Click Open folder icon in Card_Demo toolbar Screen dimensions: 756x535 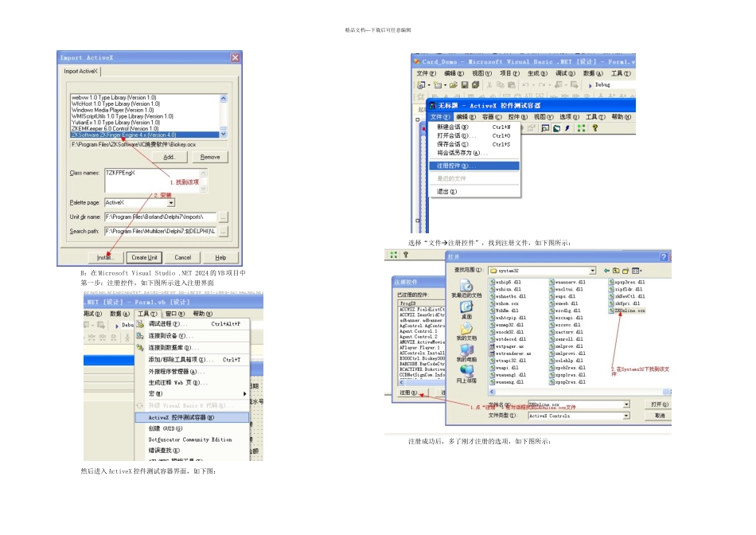click(x=454, y=85)
